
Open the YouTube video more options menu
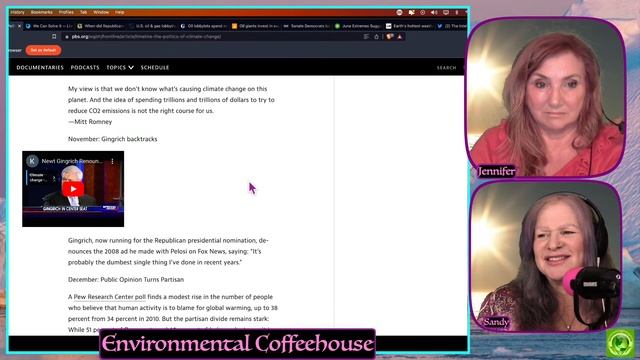(113, 161)
